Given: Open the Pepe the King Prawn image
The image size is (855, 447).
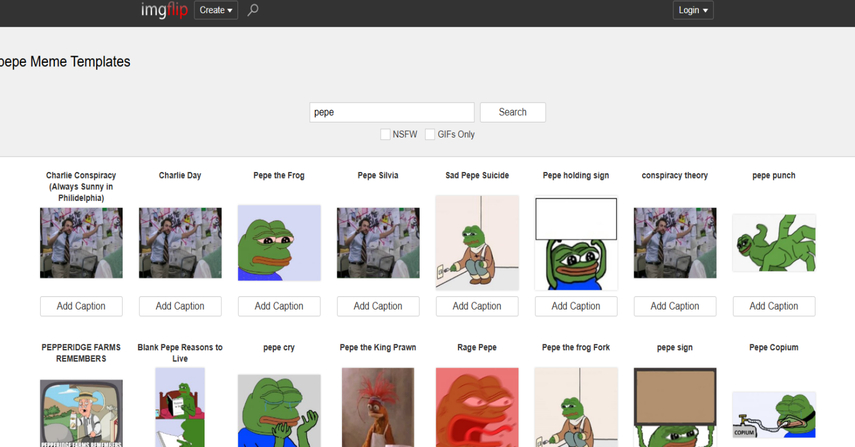Looking at the screenshot, I should coord(378,407).
